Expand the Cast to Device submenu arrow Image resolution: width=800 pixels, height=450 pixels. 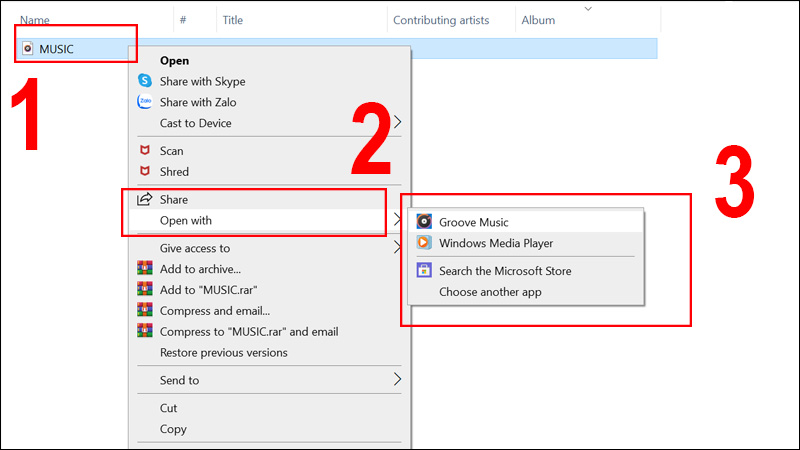[x=397, y=122]
